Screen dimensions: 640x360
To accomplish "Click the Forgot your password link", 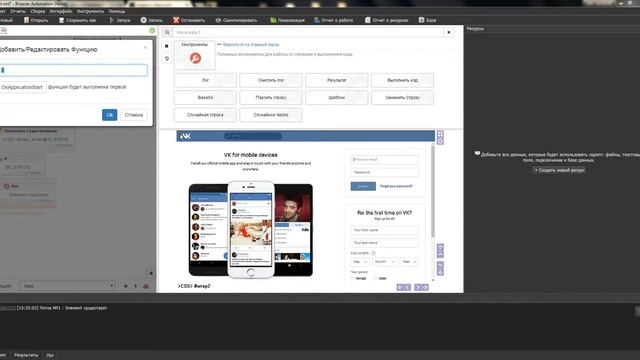I will 396,186.
